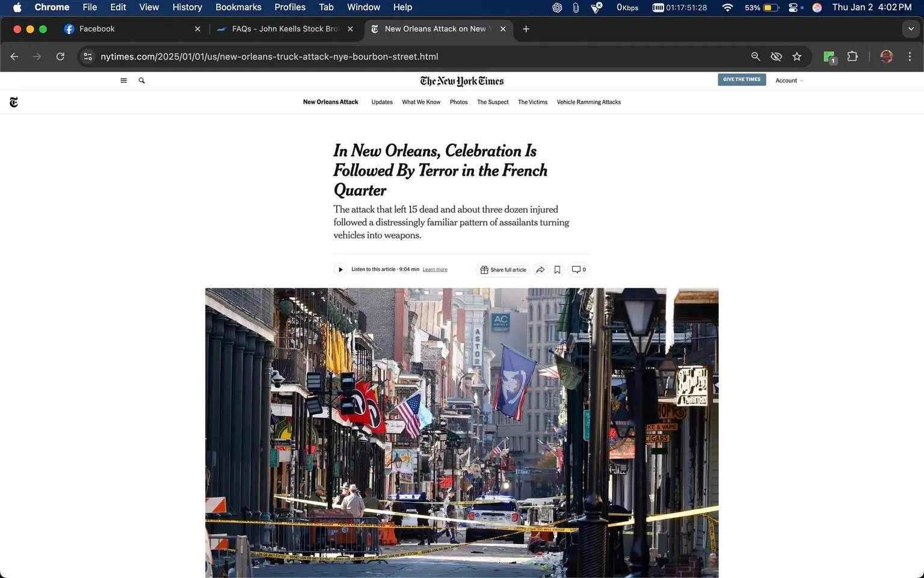Open the NYT hamburger section menu
Viewport: 924px width, 578px height.
click(123, 80)
